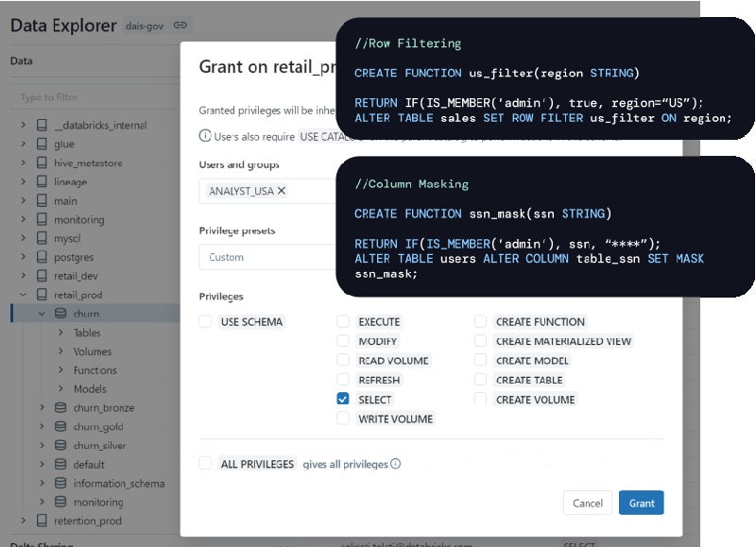The width and height of the screenshot is (756, 547).
Task: Expand the churn_bronze schema
Action: (42, 407)
